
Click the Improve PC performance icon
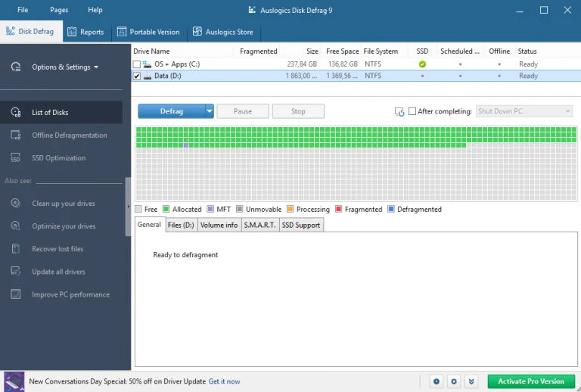(x=16, y=294)
